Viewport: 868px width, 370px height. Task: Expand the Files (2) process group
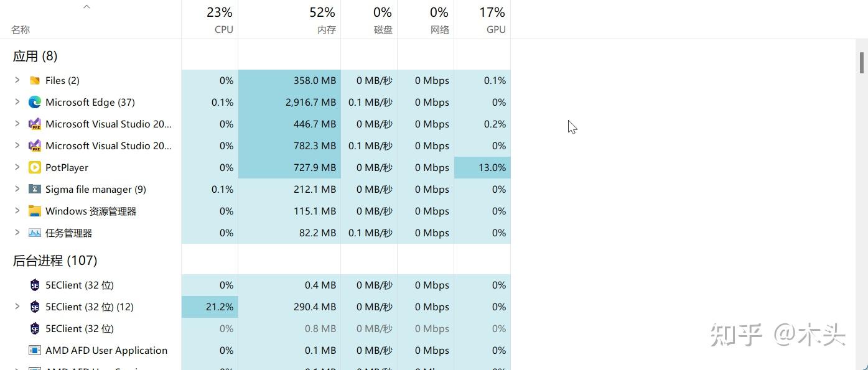(17, 80)
